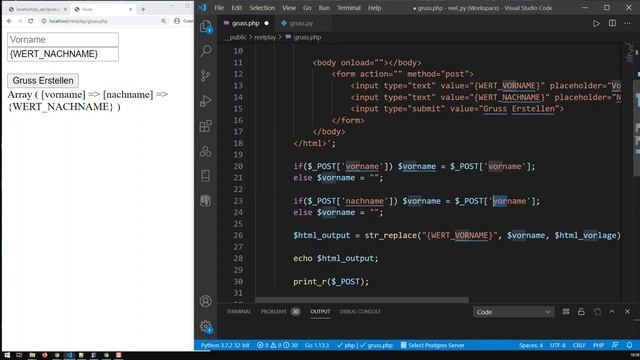Click the Go 1.13.3 status item
Viewport: 640px width, 360px height.
point(317,345)
